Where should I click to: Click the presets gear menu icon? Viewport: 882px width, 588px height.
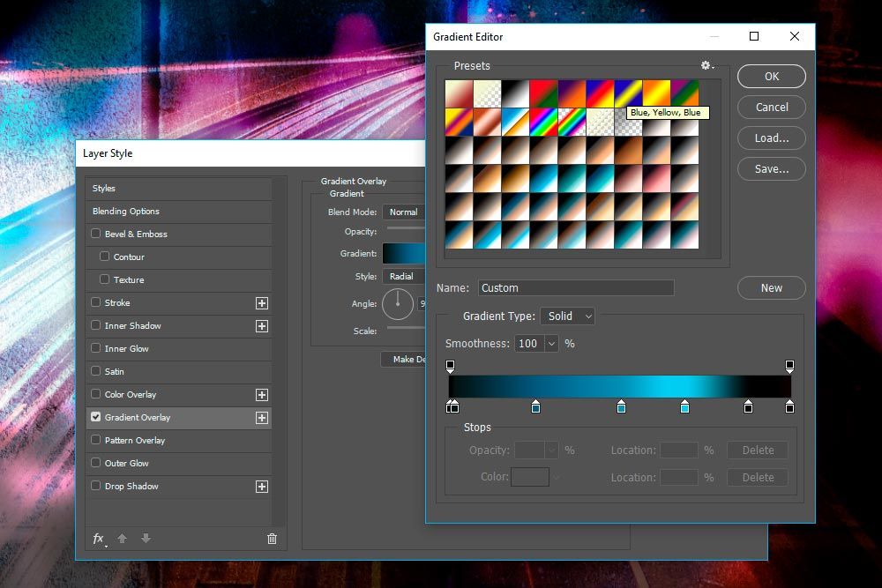click(706, 65)
